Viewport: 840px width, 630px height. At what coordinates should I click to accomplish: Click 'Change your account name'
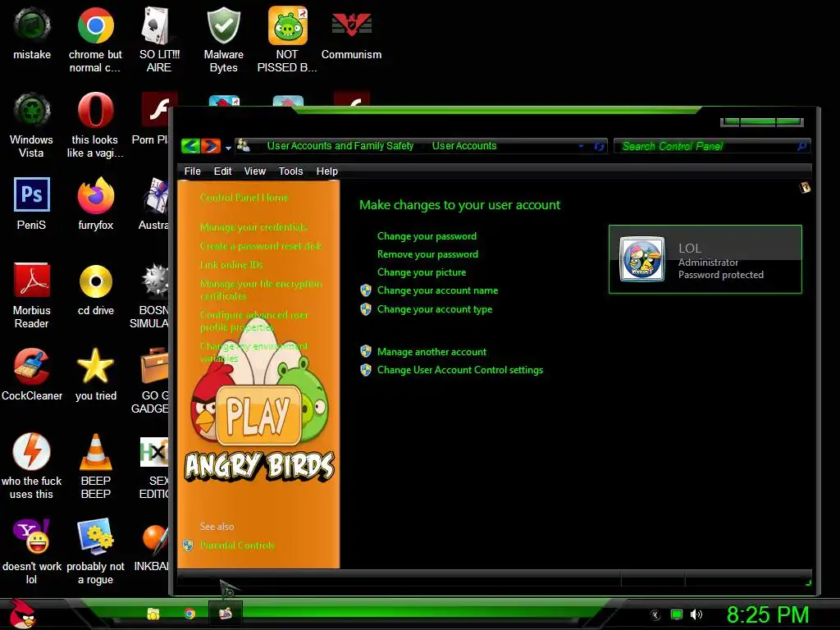click(437, 290)
